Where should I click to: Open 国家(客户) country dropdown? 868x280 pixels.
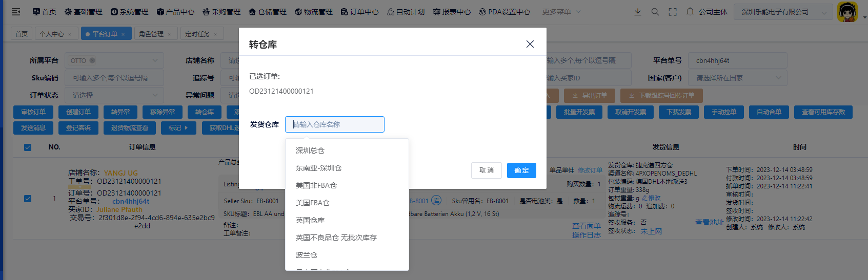point(737,78)
